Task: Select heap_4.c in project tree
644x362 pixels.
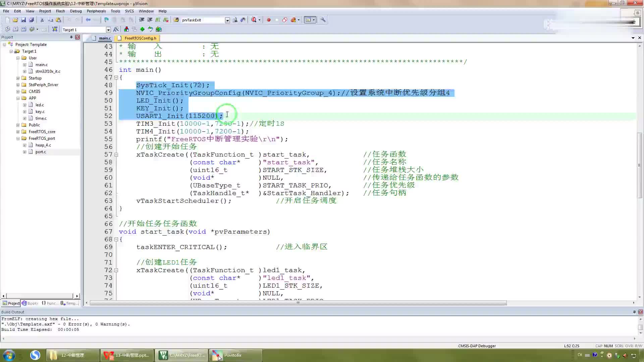Action: (x=43, y=145)
